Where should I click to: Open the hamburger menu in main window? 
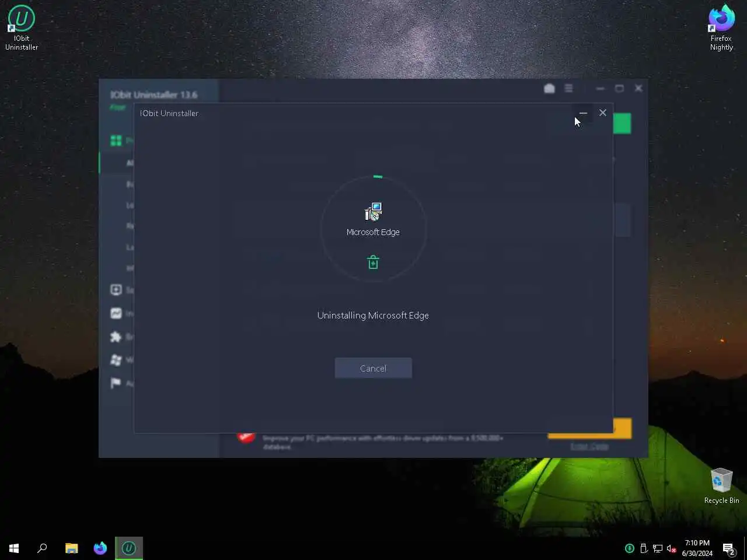coord(568,88)
